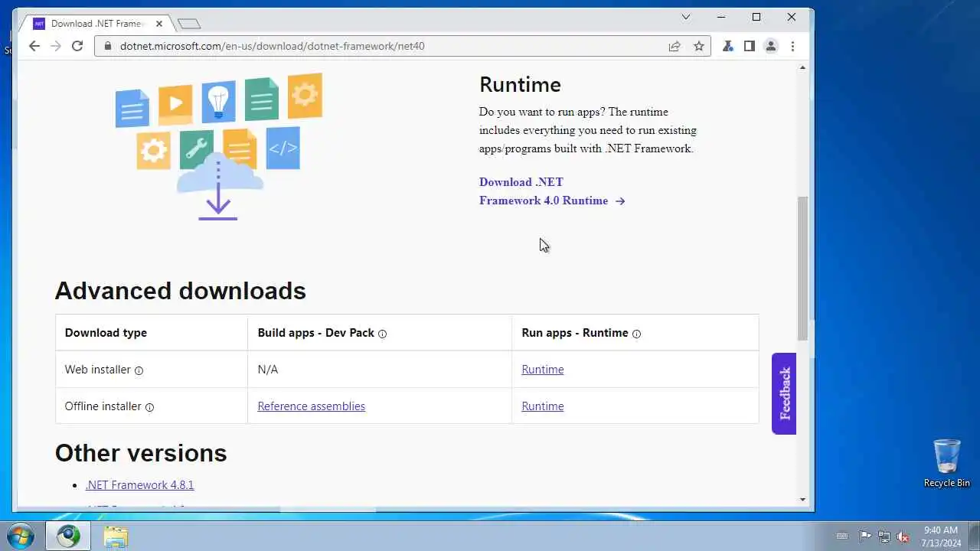Click the muted volume tray icon
Viewport: 980px width, 551px height.
[x=903, y=536]
